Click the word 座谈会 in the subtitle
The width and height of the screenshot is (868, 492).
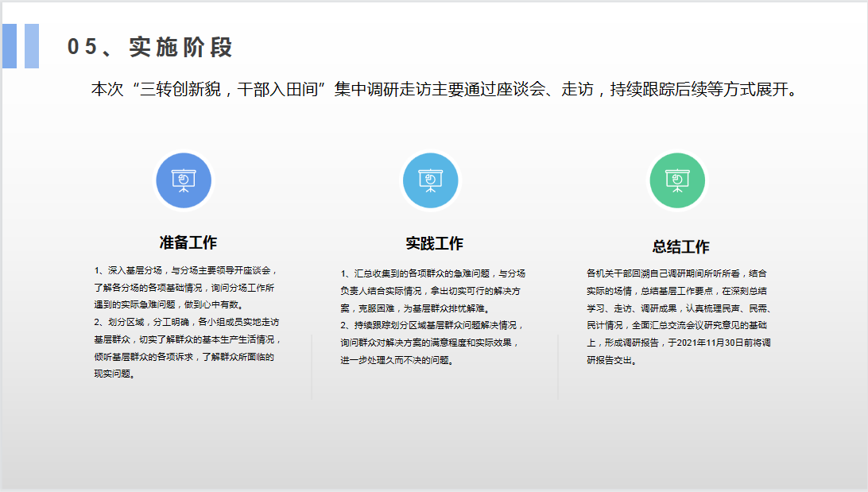pos(517,89)
